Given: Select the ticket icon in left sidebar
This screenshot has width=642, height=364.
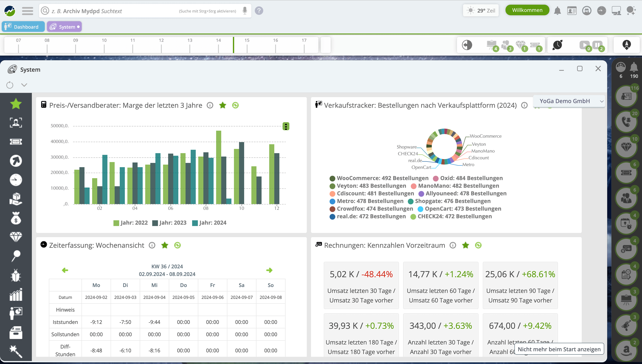Looking at the screenshot, I should tap(16, 142).
